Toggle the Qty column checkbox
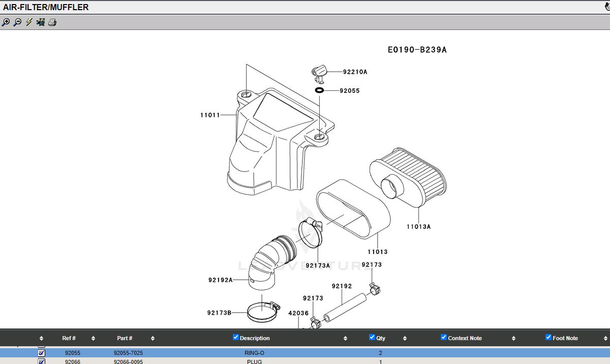Screen dimensions: 610x364 pos(372,337)
